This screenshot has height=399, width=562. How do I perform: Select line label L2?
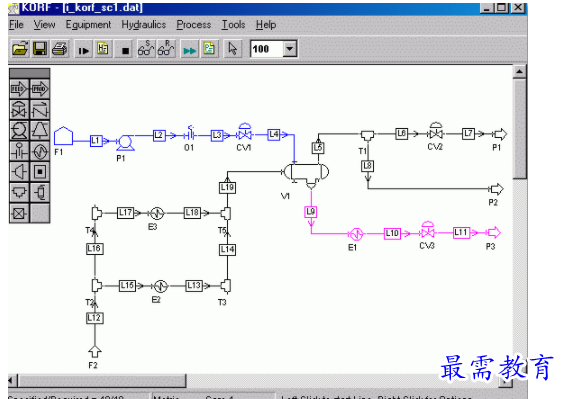point(159,136)
